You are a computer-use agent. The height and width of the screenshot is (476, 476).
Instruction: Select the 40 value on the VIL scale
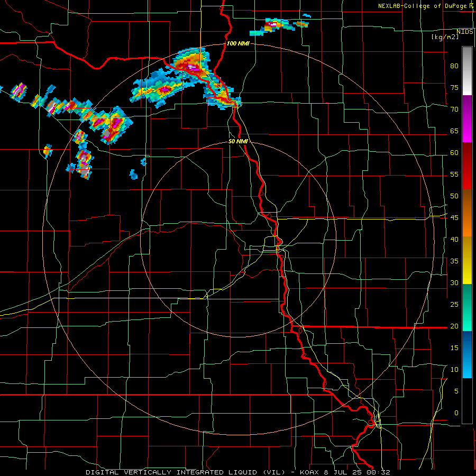454,239
